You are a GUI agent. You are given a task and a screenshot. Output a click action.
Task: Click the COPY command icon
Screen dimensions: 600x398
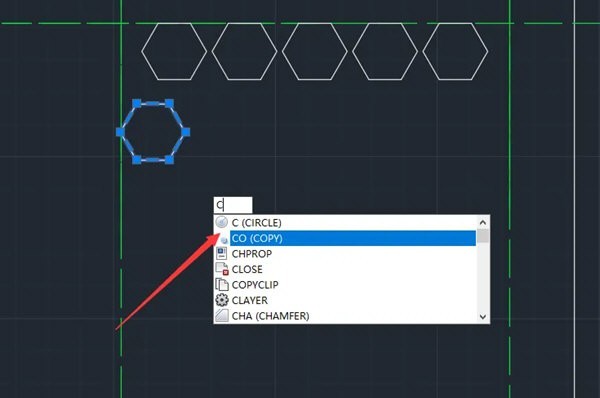(224, 240)
